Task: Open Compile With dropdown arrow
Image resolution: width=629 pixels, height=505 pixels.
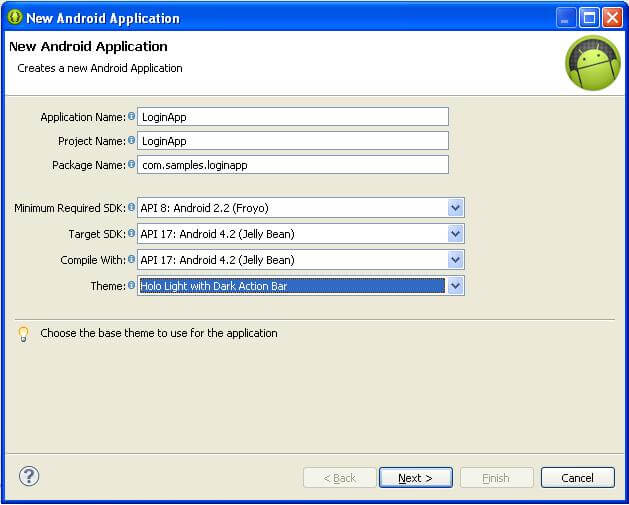Action: tap(455, 260)
